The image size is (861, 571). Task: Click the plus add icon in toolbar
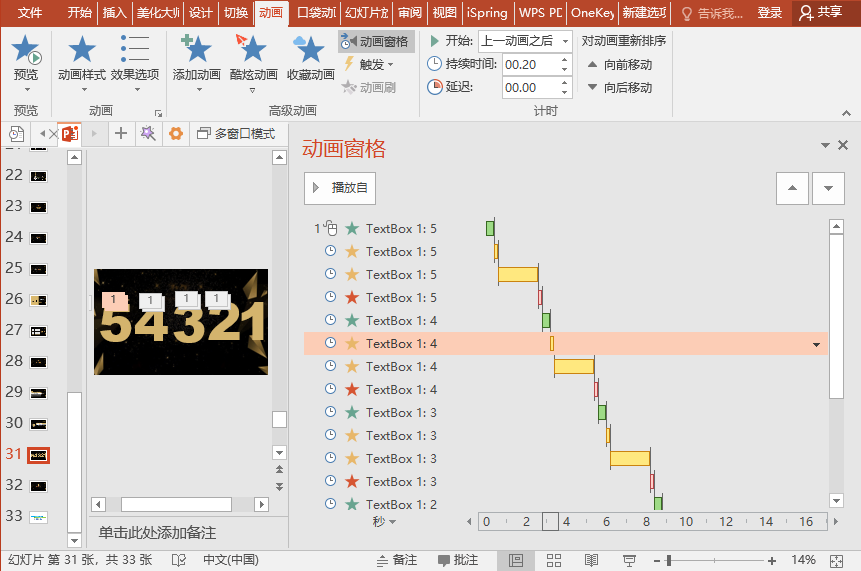pos(121,133)
